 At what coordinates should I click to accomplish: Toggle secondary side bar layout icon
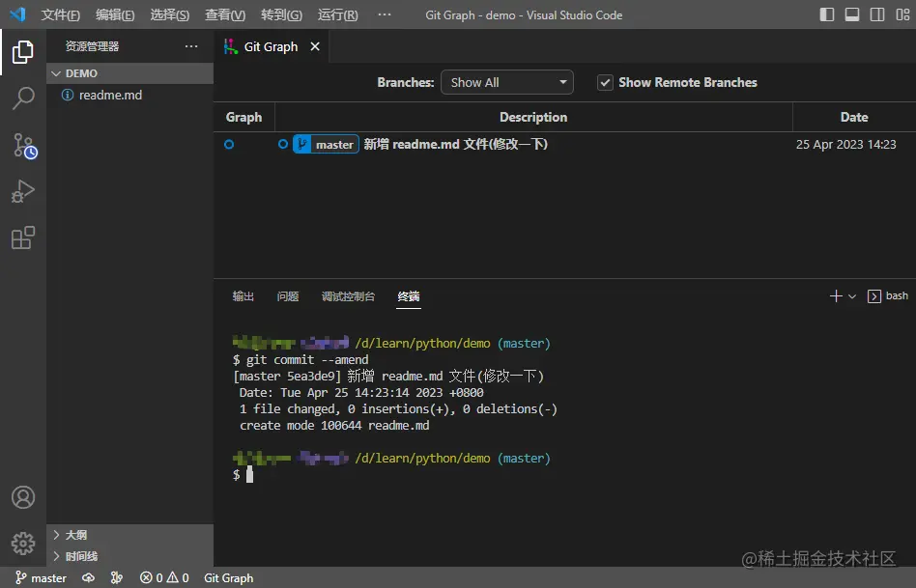(x=876, y=14)
